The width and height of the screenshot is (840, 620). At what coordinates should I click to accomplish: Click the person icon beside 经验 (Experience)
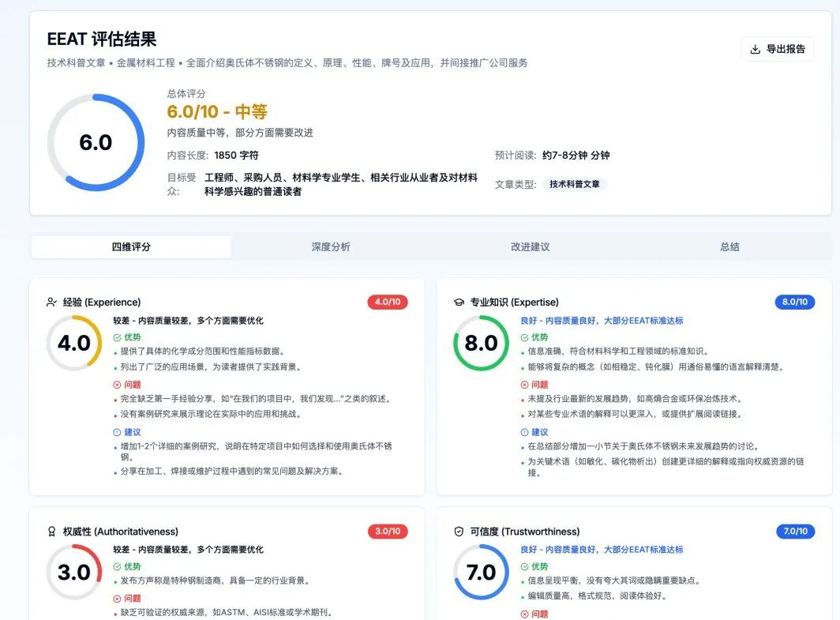[50, 302]
